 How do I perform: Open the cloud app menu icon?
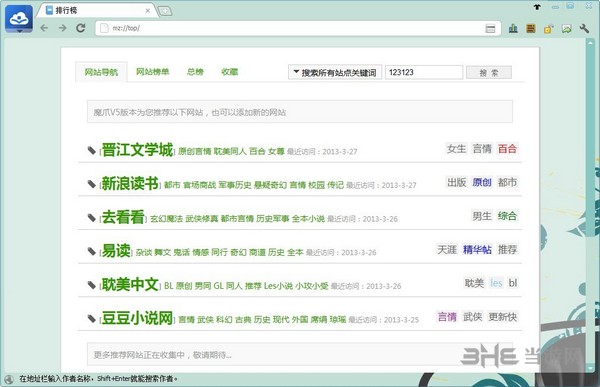(19, 19)
